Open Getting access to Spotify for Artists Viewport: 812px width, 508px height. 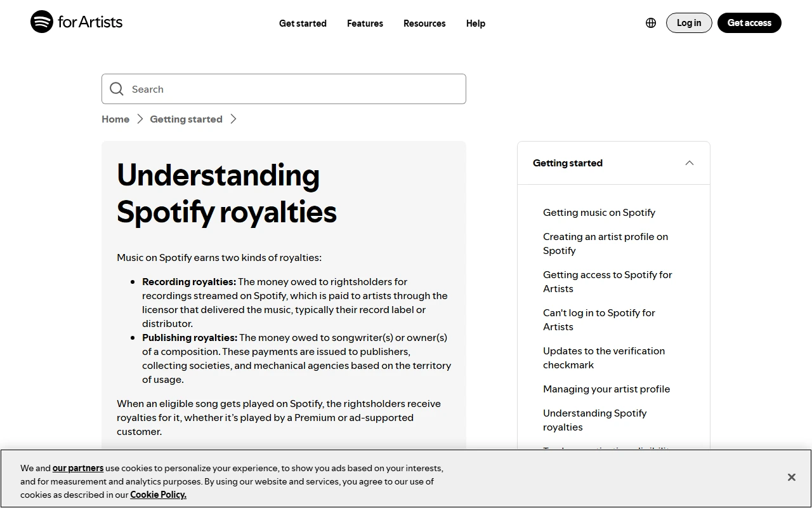click(x=607, y=282)
